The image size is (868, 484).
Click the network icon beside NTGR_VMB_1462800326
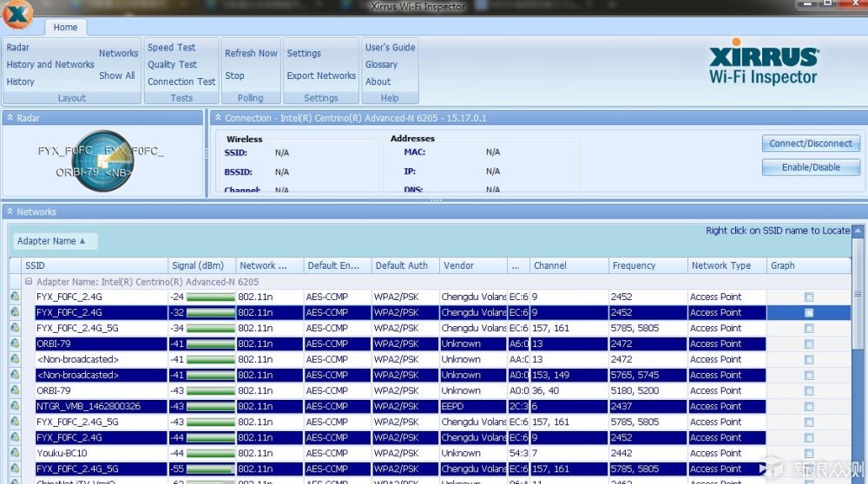(15, 406)
